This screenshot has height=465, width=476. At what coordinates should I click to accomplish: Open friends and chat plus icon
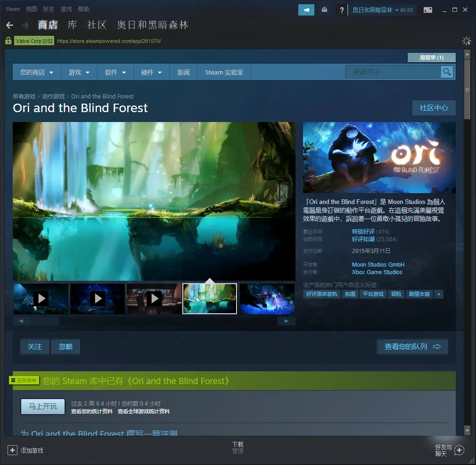pyautogui.click(x=460, y=450)
